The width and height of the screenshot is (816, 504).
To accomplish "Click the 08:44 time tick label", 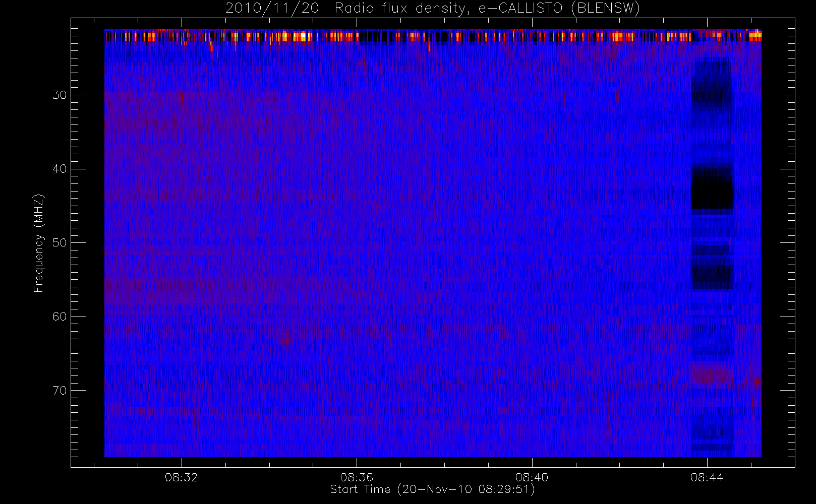I will pyautogui.click(x=707, y=477).
